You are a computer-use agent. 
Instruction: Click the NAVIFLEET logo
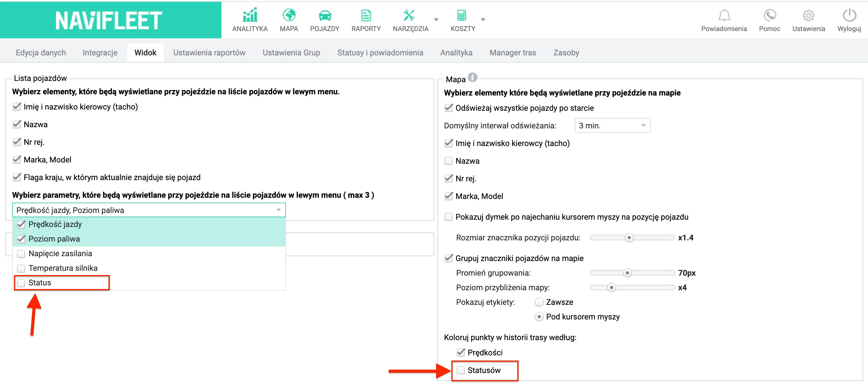tap(109, 20)
